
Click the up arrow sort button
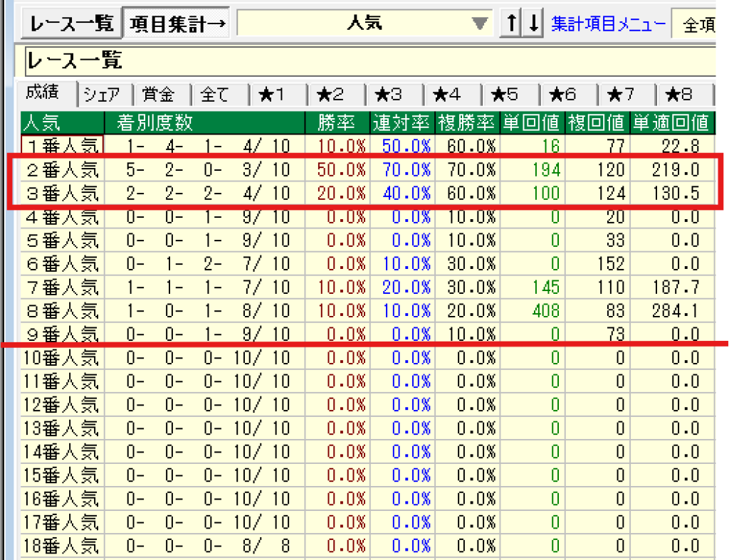click(510, 23)
